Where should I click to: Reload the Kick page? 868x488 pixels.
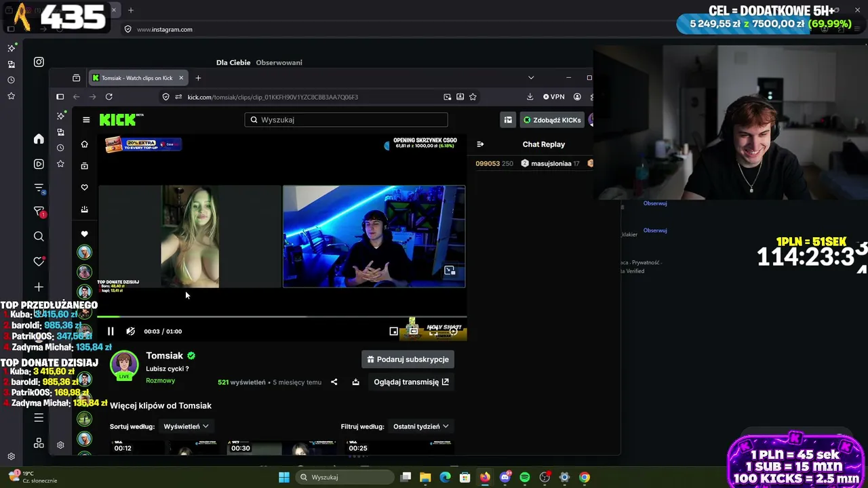point(108,97)
